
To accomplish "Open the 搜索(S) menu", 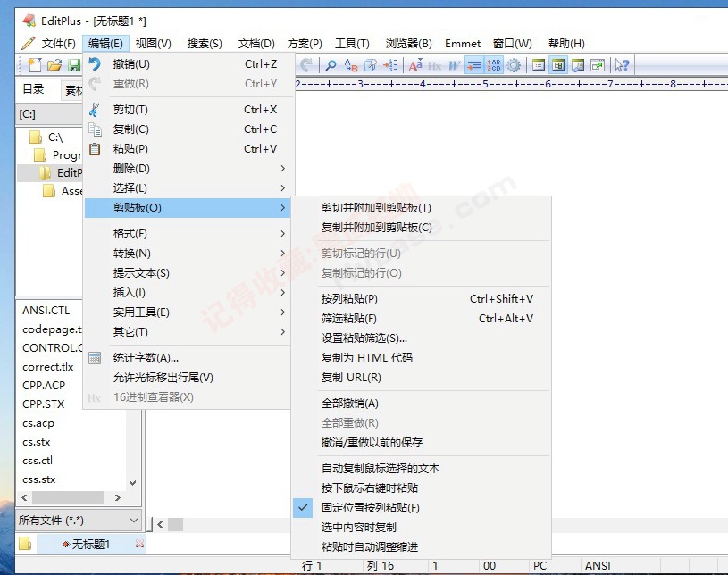I will (x=205, y=44).
